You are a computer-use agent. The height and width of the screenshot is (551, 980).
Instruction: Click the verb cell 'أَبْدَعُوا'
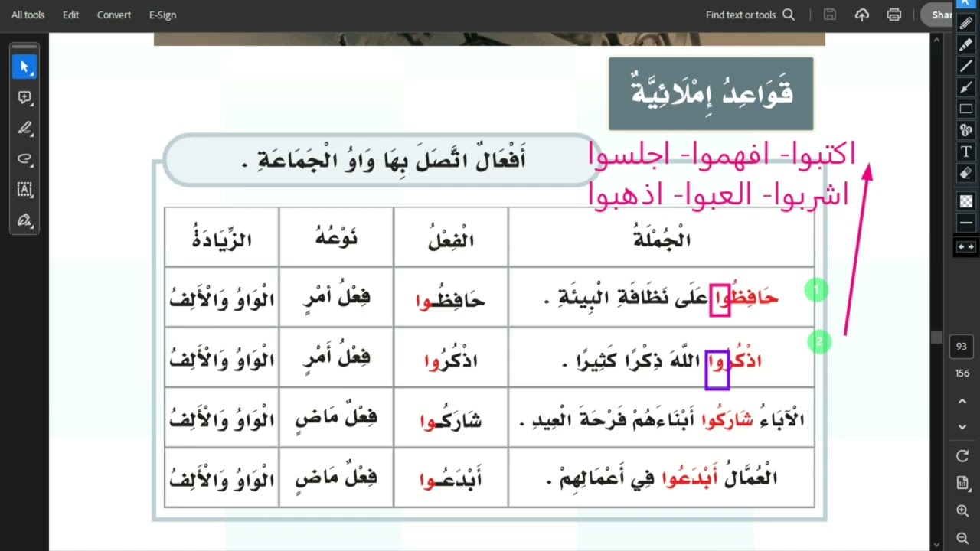[x=451, y=479]
